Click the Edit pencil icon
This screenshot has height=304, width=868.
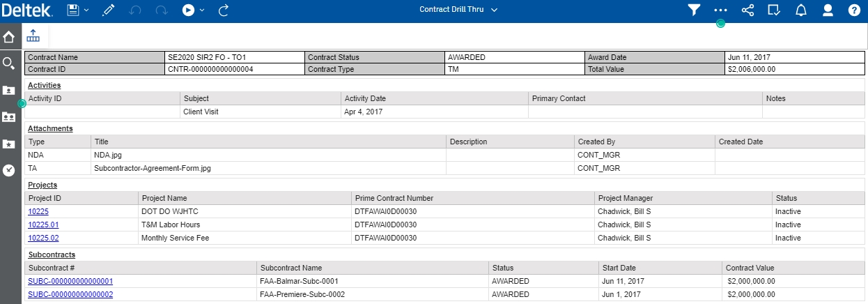[x=108, y=10]
